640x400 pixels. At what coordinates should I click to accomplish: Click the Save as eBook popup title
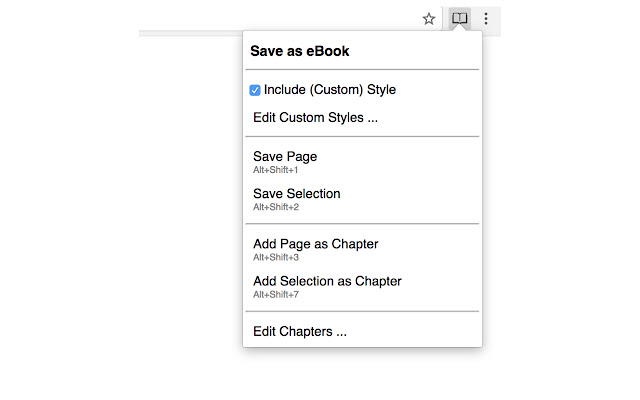tap(299, 51)
